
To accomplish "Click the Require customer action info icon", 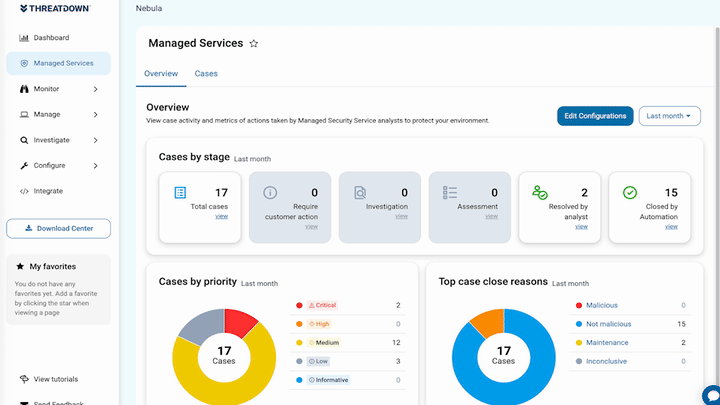I will [270, 192].
